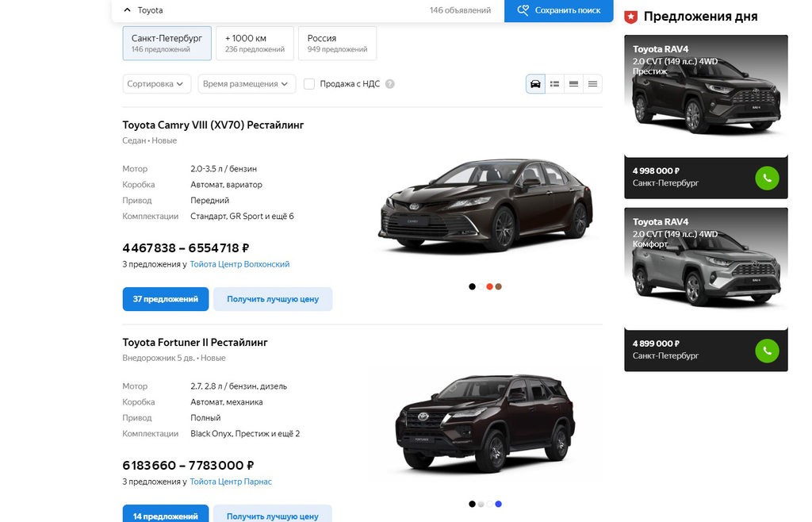Image resolution: width=812 pixels, height=522 pixels.
Task: Select the car tile view icon
Action: point(535,84)
